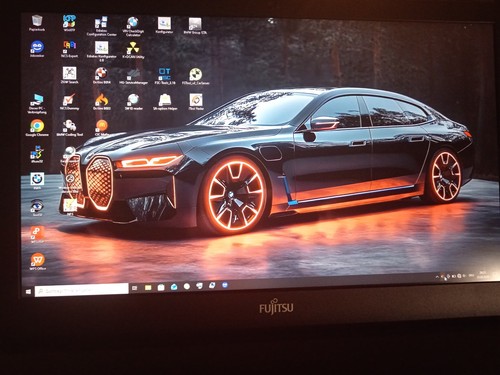500x375 pixels.
Task: Select the blue smiley face desktop icon
Action: (37, 49)
